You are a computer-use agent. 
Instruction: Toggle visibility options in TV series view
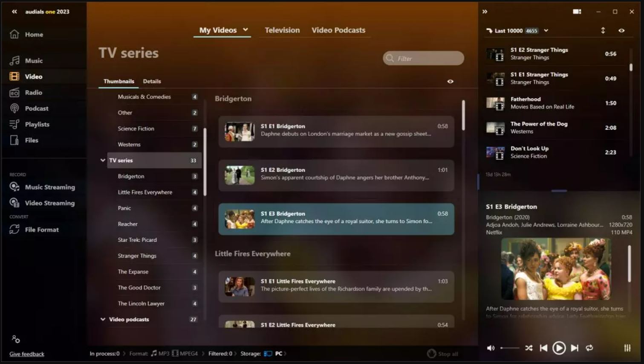point(451,82)
